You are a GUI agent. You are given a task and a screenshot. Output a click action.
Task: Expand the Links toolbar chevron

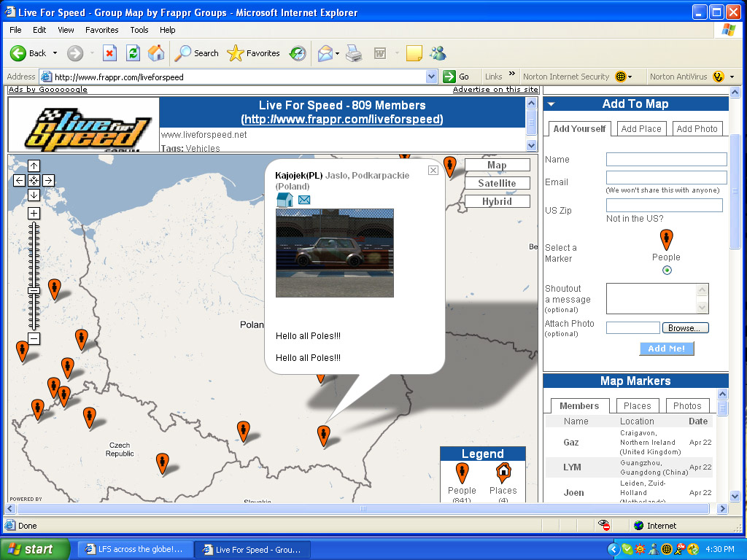pyautogui.click(x=512, y=74)
